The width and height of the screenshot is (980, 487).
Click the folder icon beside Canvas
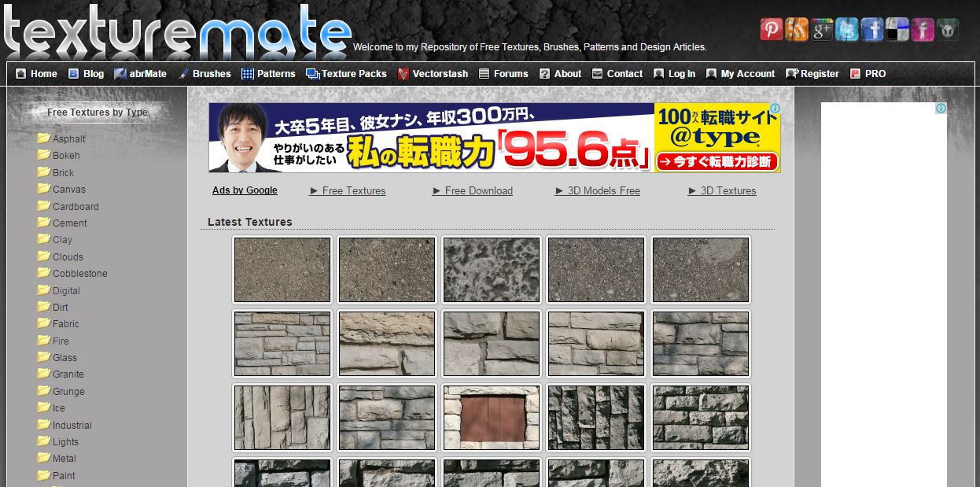pos(43,189)
